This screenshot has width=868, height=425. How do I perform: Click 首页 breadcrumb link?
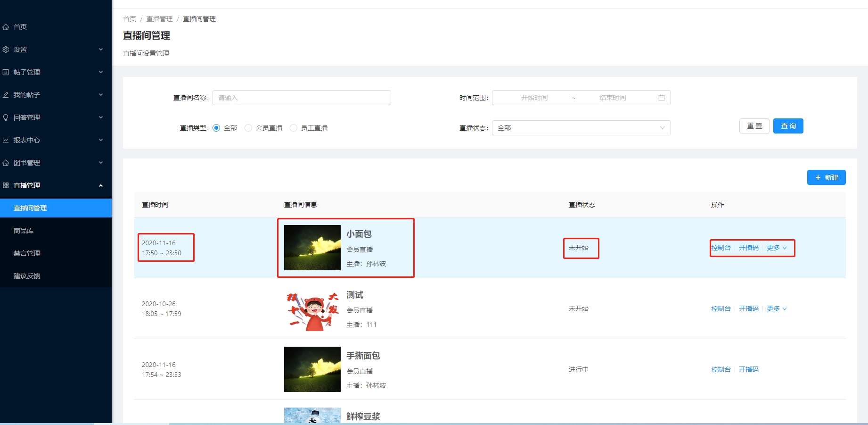tap(130, 19)
